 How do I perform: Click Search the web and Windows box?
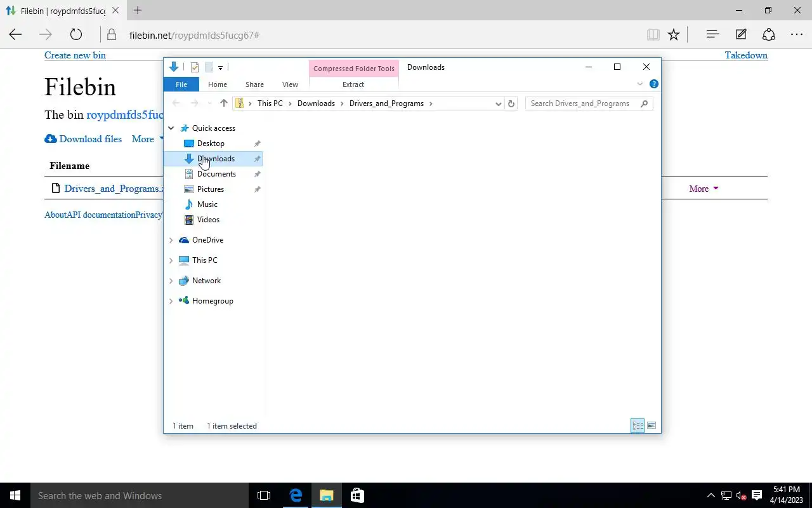coord(140,495)
